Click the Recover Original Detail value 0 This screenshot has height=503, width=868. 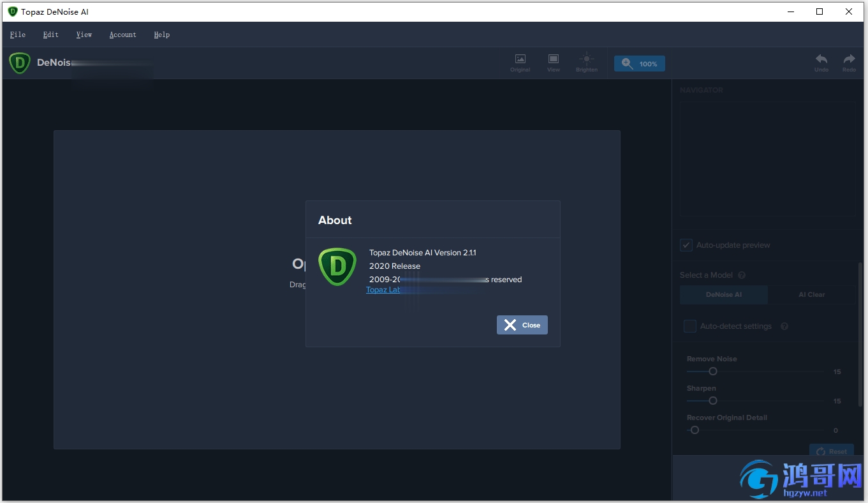835,431
